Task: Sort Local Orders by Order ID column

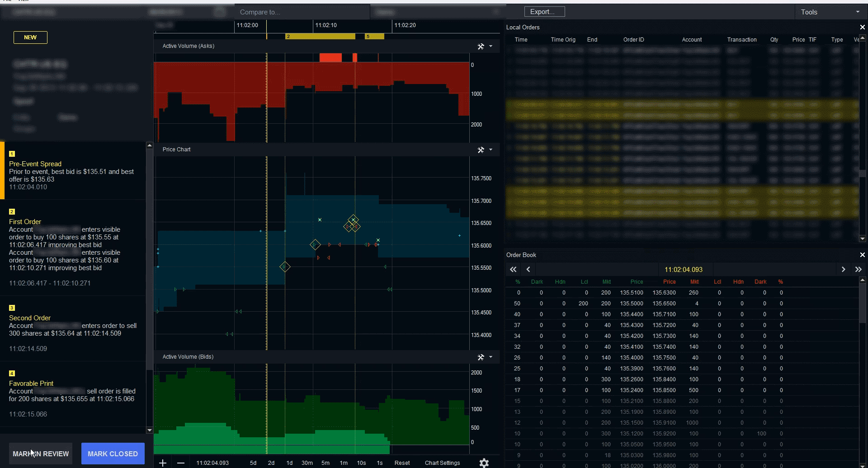Action: coord(633,40)
